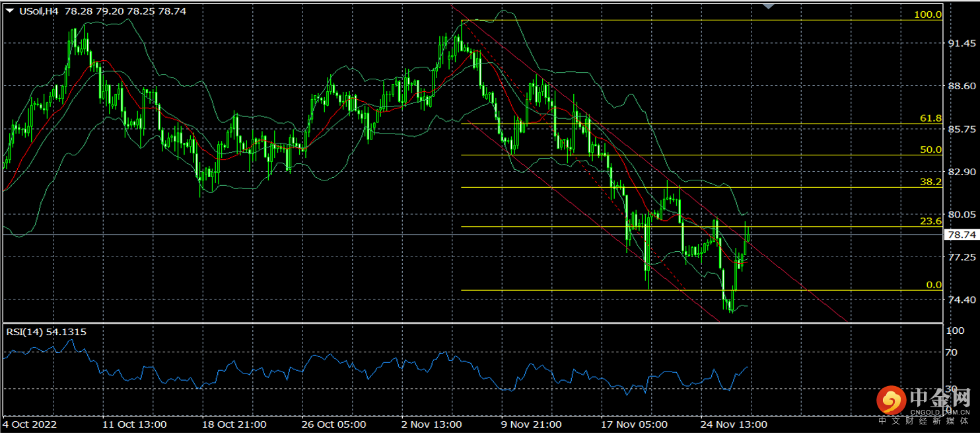Click the 24 Nov 13:00 time label
Screen dimensions: 980x433
734,424
